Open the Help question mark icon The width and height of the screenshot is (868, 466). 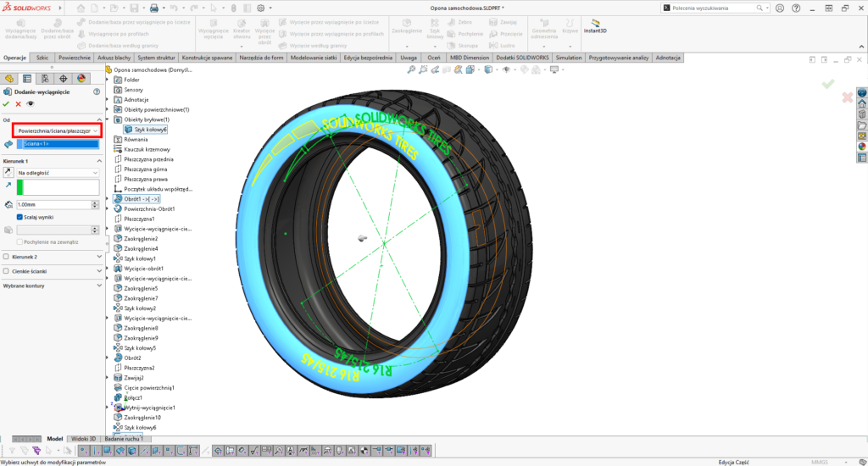point(796,8)
